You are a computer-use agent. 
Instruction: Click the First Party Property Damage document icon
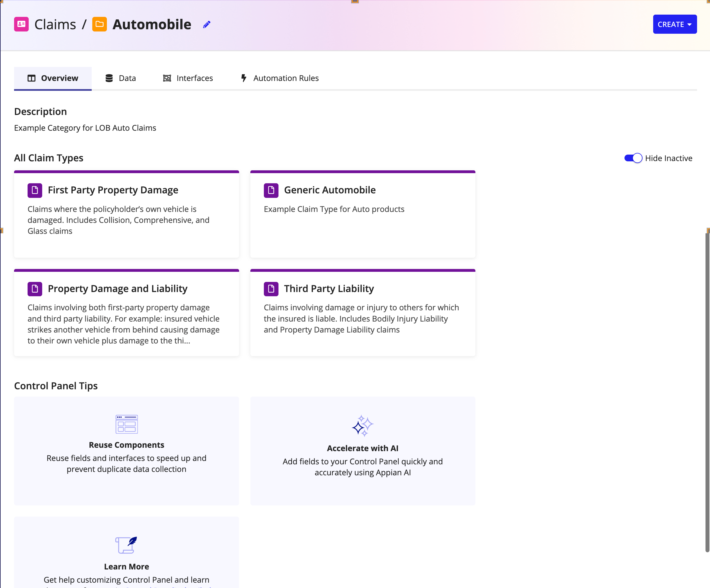click(35, 191)
